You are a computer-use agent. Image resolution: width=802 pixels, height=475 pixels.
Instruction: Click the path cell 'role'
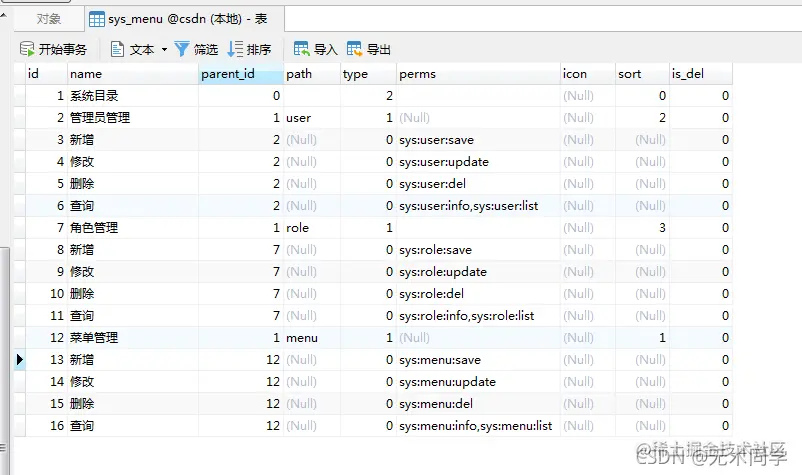[312, 228]
